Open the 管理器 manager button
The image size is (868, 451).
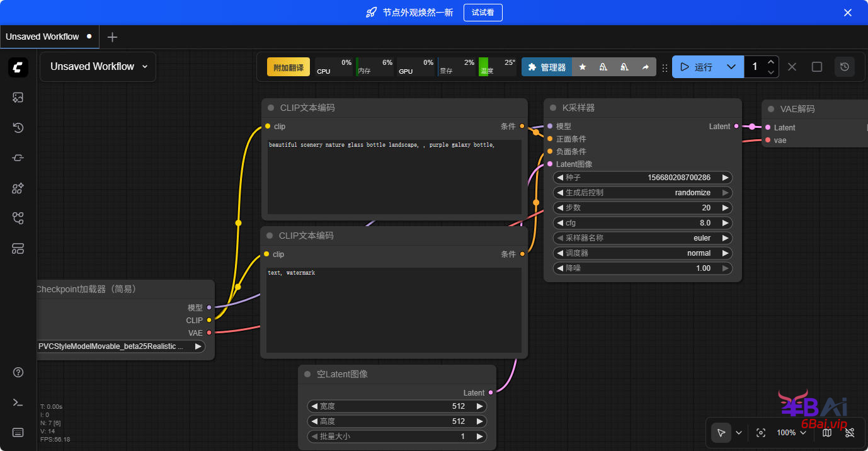pos(547,67)
